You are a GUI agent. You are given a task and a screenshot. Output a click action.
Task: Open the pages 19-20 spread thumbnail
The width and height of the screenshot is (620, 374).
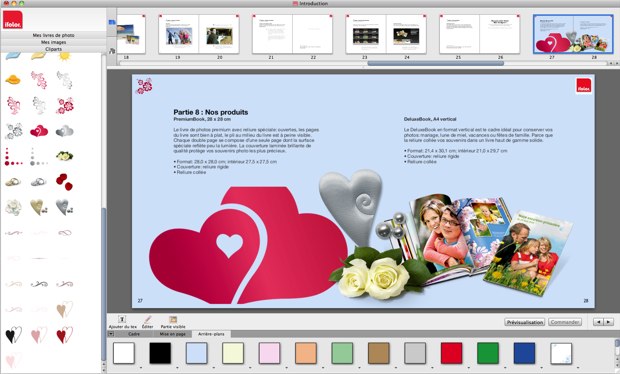pyautogui.click(x=199, y=34)
